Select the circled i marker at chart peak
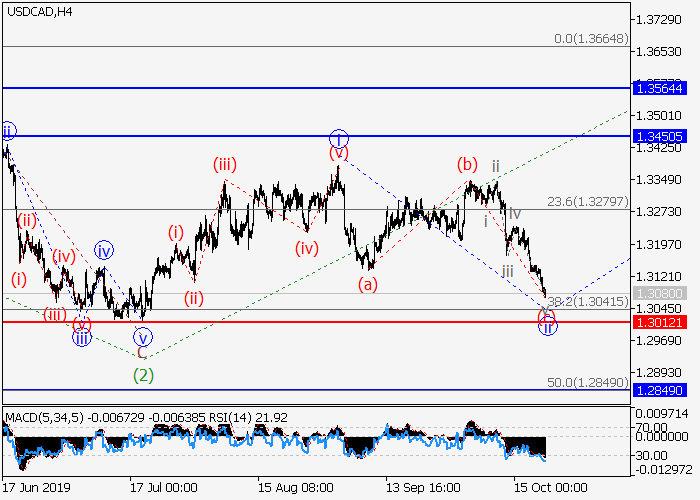Viewport: 700px width, 500px height. [x=339, y=137]
